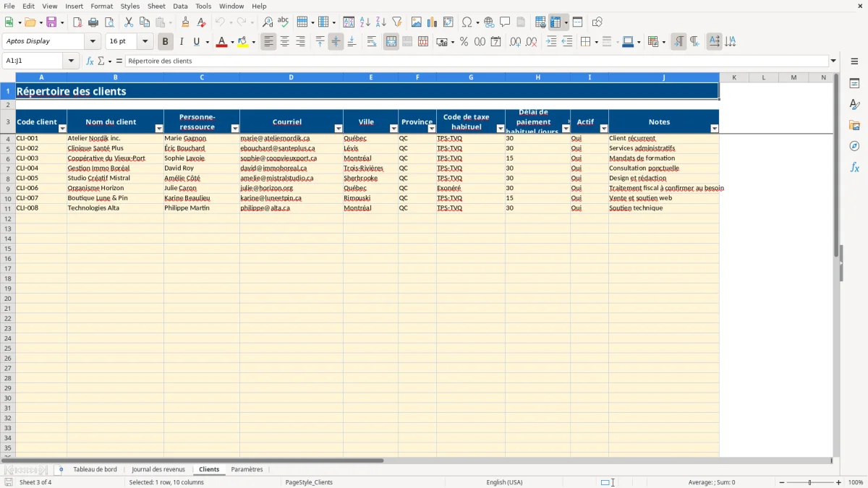This screenshot has width=868, height=488.
Task: Toggle Wrap Text
Action: pos(371,42)
